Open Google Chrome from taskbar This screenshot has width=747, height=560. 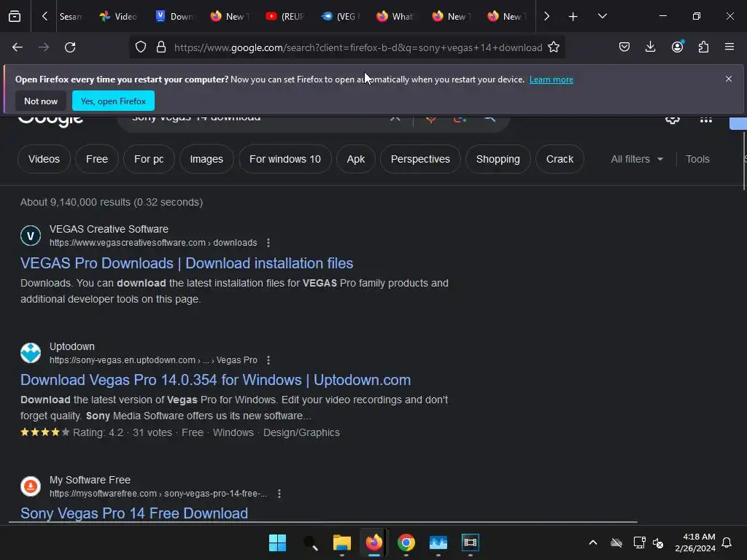coord(406,542)
